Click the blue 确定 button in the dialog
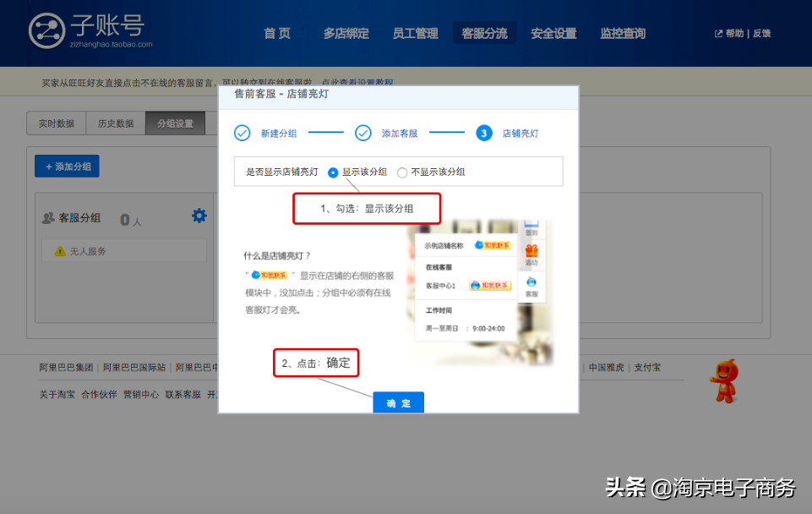Screen dimensions: 812x514 pos(398,402)
